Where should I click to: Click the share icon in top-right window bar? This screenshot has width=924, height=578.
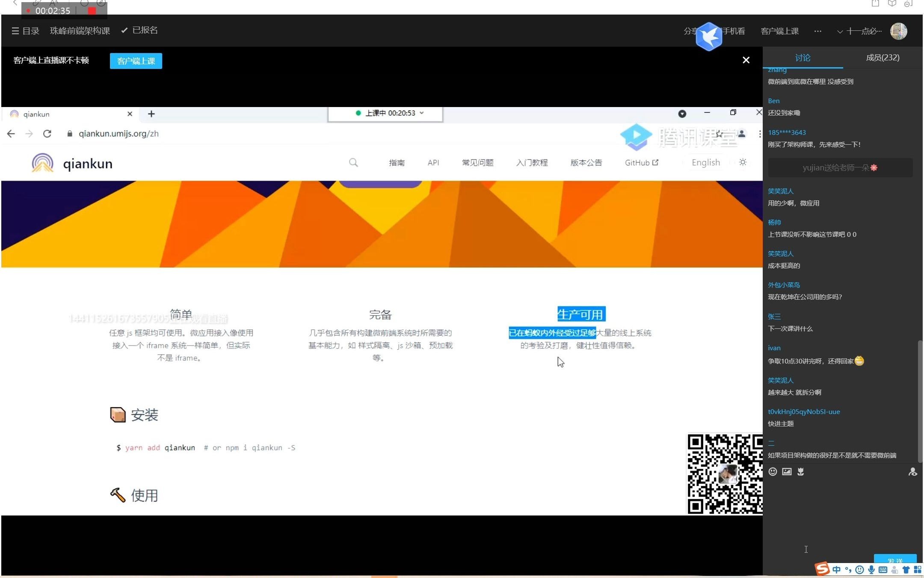coord(875,4)
